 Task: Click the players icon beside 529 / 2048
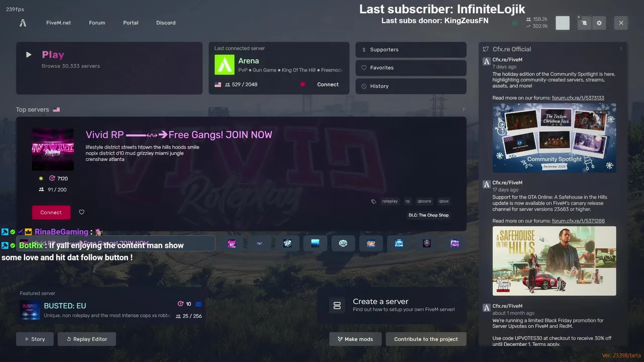point(227,84)
